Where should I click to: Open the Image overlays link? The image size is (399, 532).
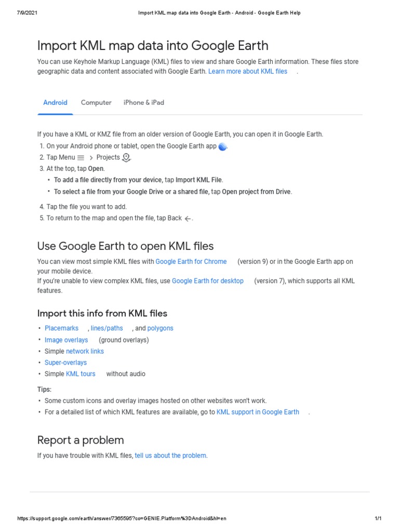coord(66,340)
